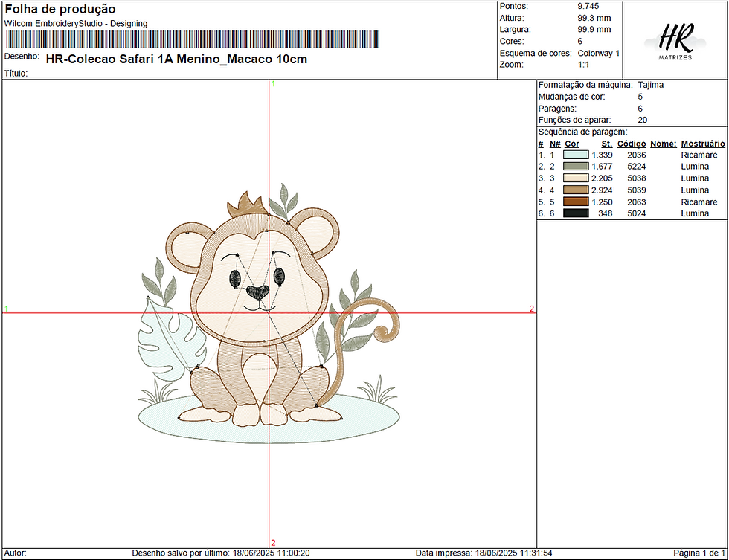
Task: Click the 'Mostruário' column header
Action: (x=703, y=144)
